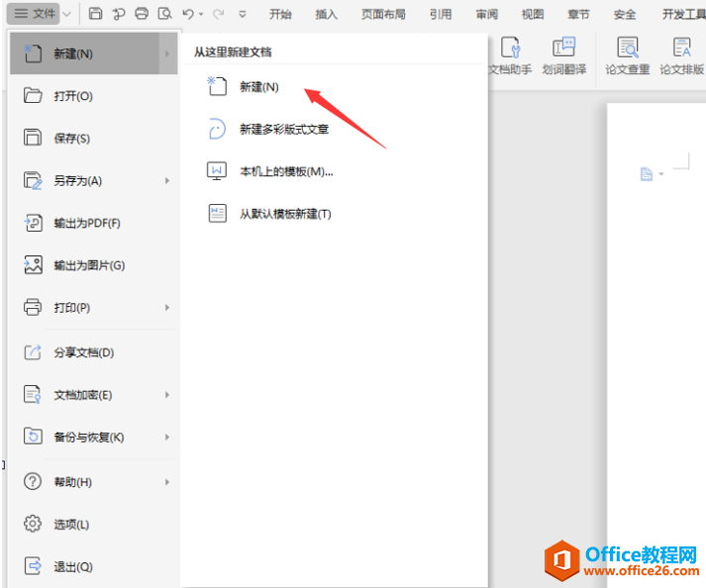This screenshot has width=706, height=588.
Task: Open the 页面布局 ribbon tab
Action: (383, 15)
